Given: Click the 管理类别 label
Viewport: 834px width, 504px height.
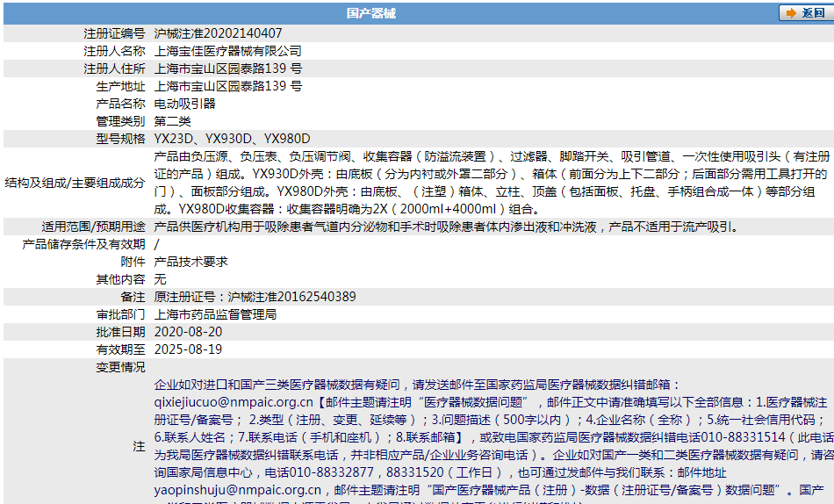Looking at the screenshot, I should click(x=121, y=121).
